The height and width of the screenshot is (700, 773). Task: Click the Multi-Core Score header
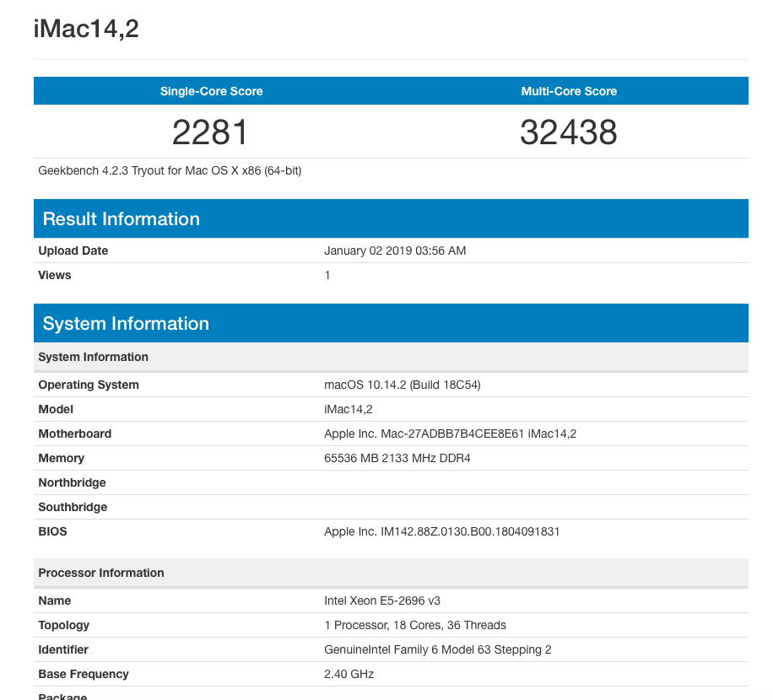(569, 91)
